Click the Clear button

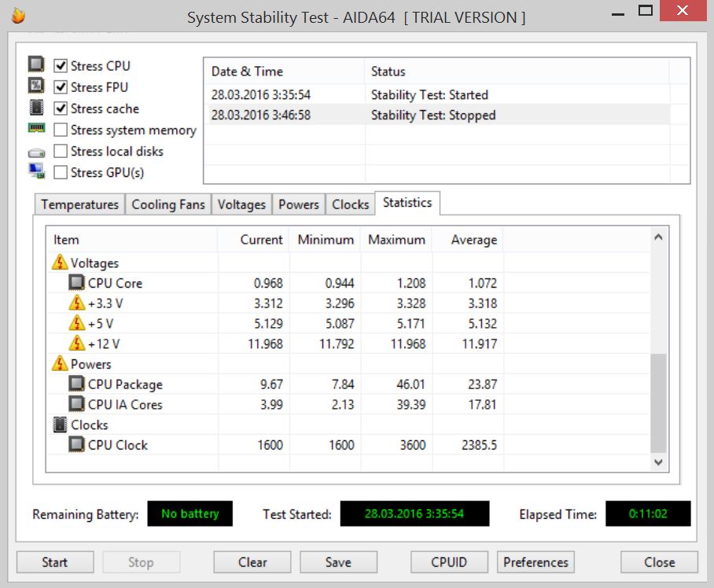[x=252, y=562]
